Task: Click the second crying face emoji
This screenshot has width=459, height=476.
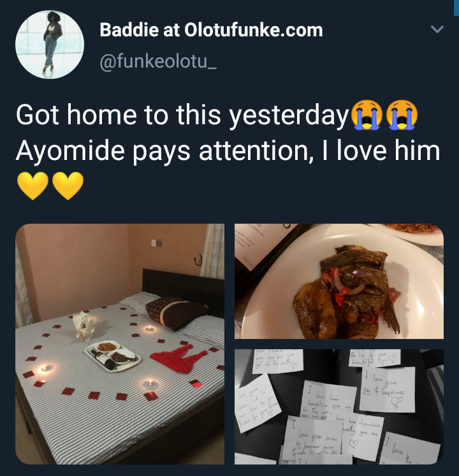Action: pyautogui.click(x=402, y=115)
